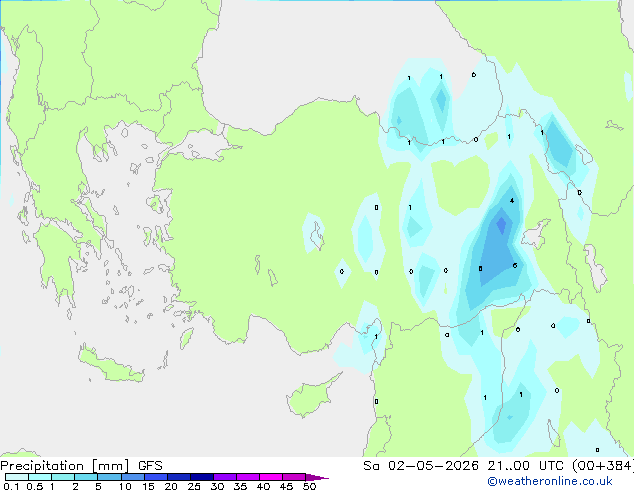
Task: Click the 'Sa 02-05-2026' date text
Action: pyautogui.click(x=421, y=466)
